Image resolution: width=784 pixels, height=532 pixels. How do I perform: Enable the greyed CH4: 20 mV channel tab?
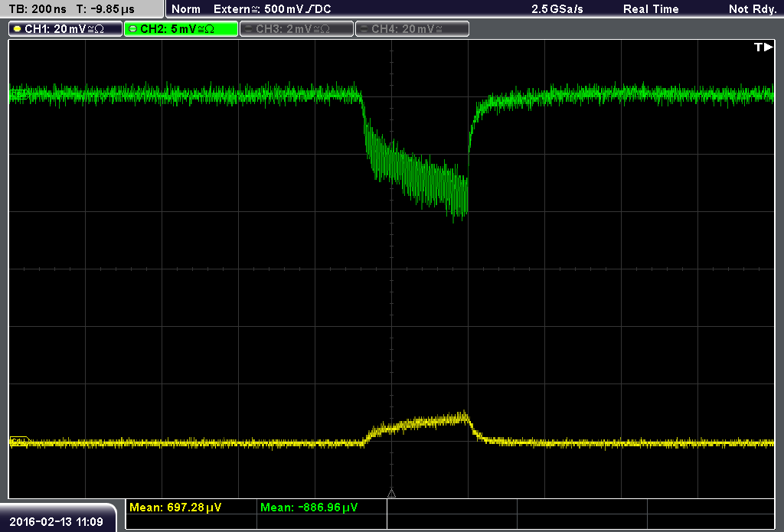(412, 29)
